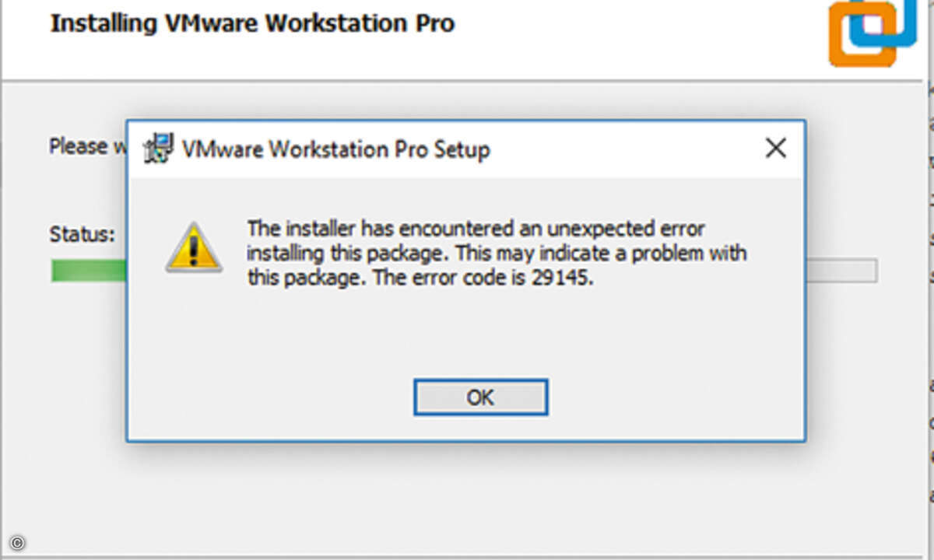The width and height of the screenshot is (934, 560).
Task: Close the VMware Workstation Pro Setup dialog
Action: pos(775,149)
